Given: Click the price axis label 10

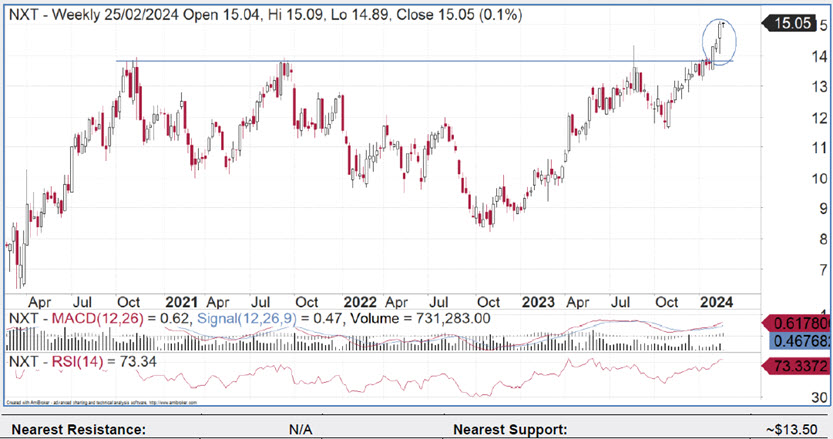Looking at the screenshot, I should pos(820,179).
